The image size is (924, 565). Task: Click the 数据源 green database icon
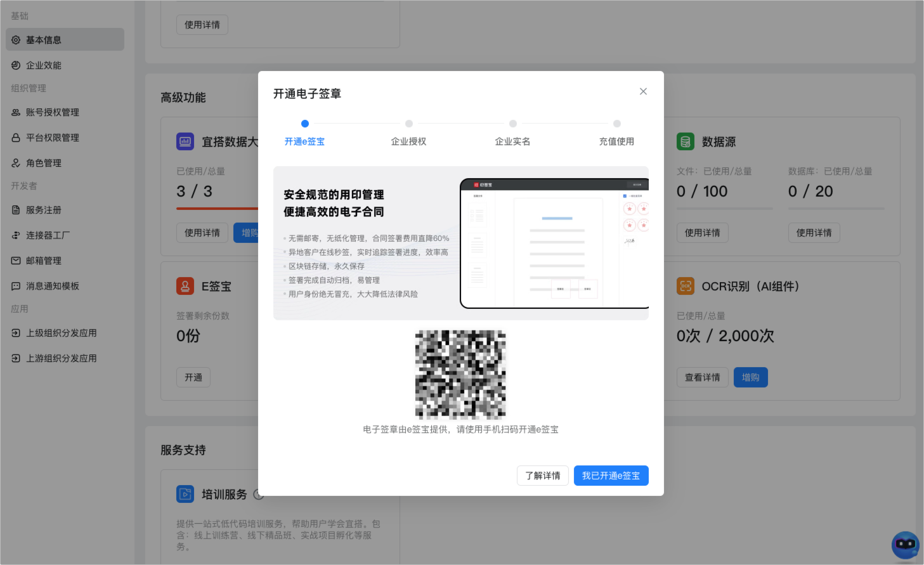coord(686,141)
